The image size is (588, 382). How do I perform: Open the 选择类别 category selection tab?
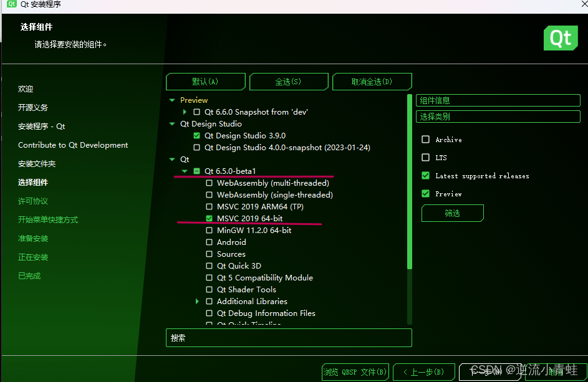coord(498,117)
